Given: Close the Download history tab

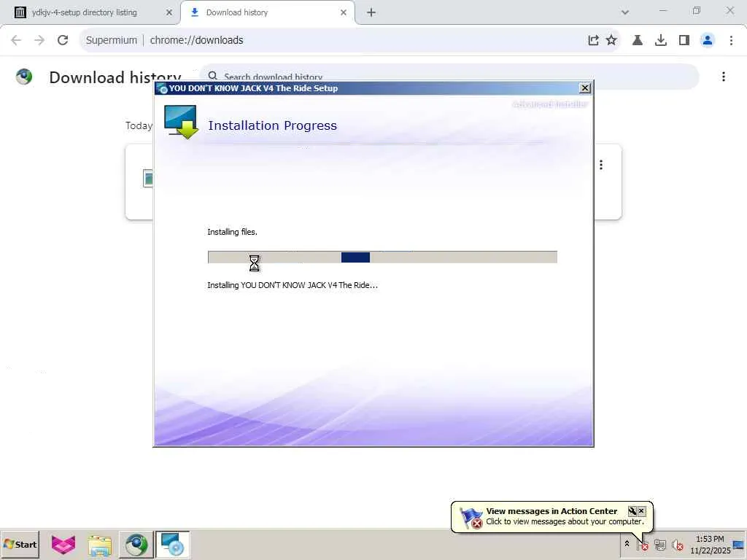Looking at the screenshot, I should coord(344,13).
